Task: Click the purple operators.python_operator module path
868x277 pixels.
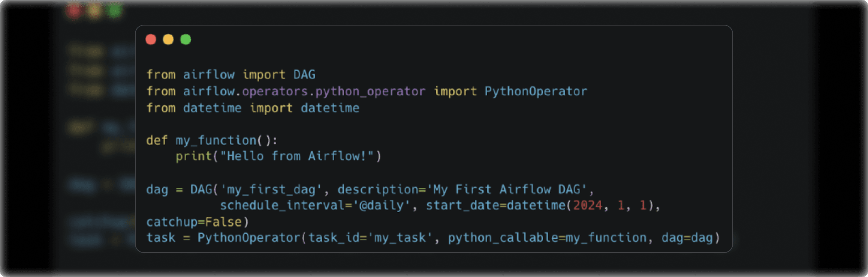Action: (x=334, y=91)
